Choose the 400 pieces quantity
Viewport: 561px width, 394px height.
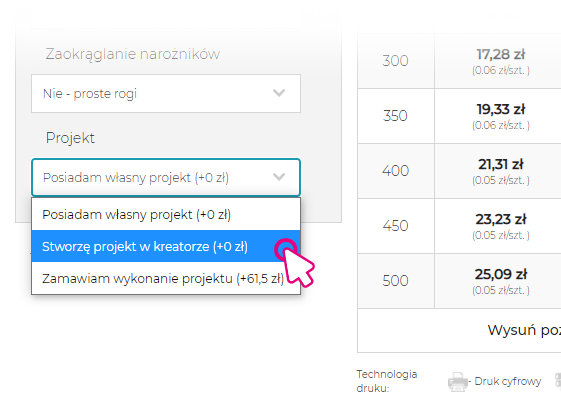coord(395,171)
